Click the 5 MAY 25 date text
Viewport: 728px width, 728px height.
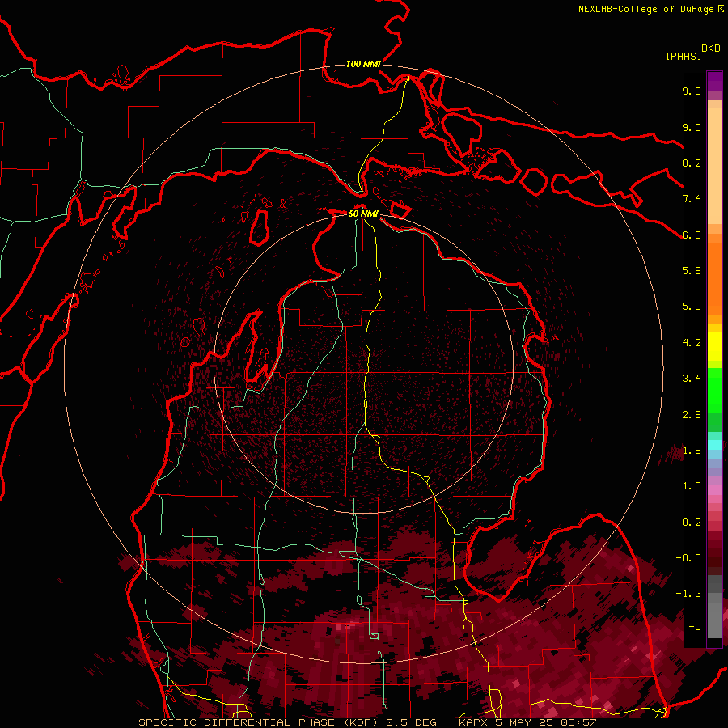click(523, 722)
